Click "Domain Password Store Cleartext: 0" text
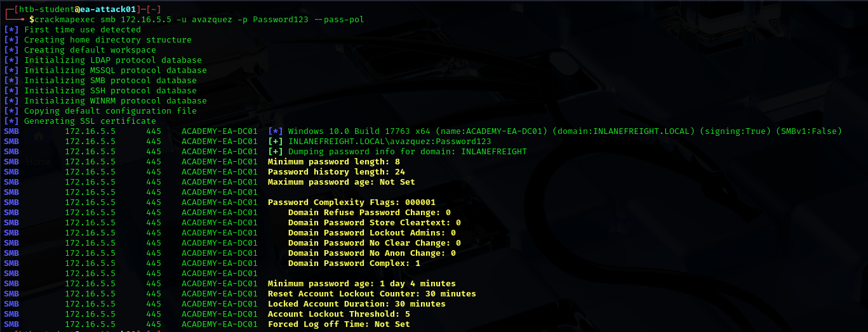The height and width of the screenshot is (332, 868). 375,223
